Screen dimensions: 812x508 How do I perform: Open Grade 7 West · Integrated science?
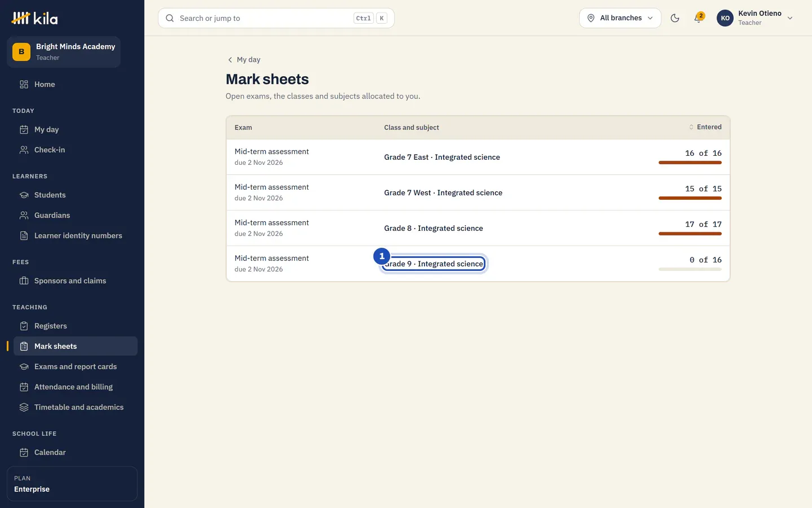[443, 192]
